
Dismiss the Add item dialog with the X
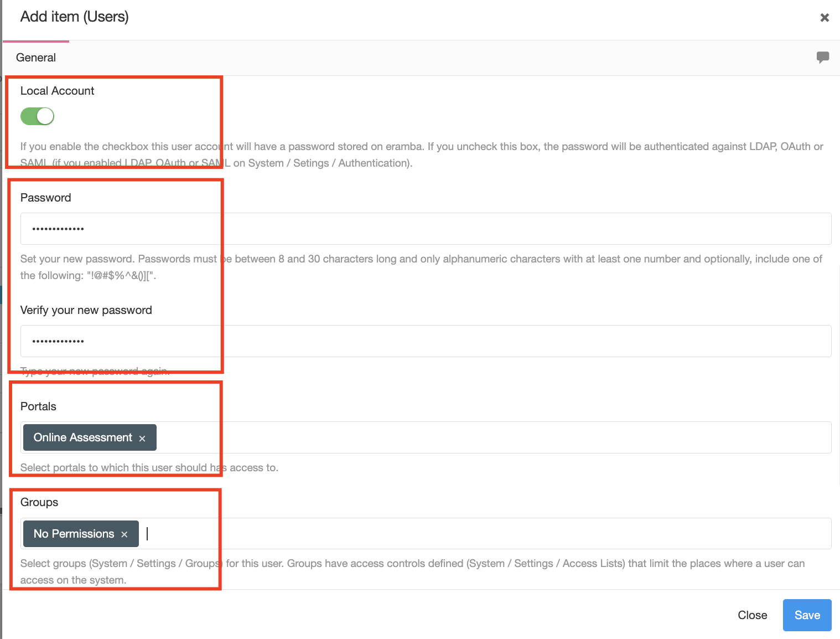point(825,17)
